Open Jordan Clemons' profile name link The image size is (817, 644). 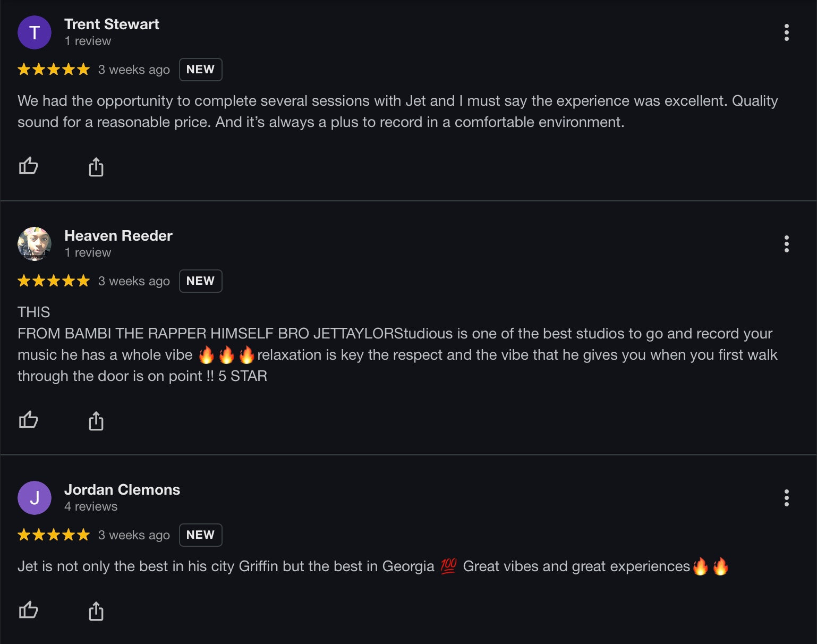[122, 490]
